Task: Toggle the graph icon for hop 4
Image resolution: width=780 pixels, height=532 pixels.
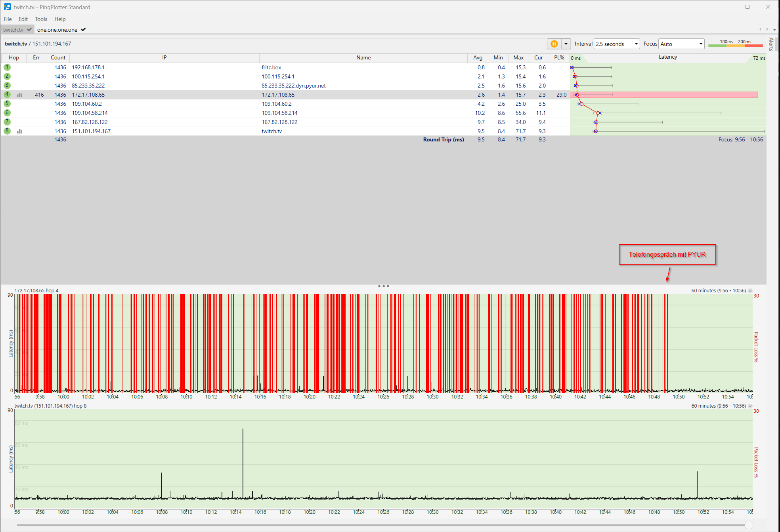Action: [x=20, y=95]
